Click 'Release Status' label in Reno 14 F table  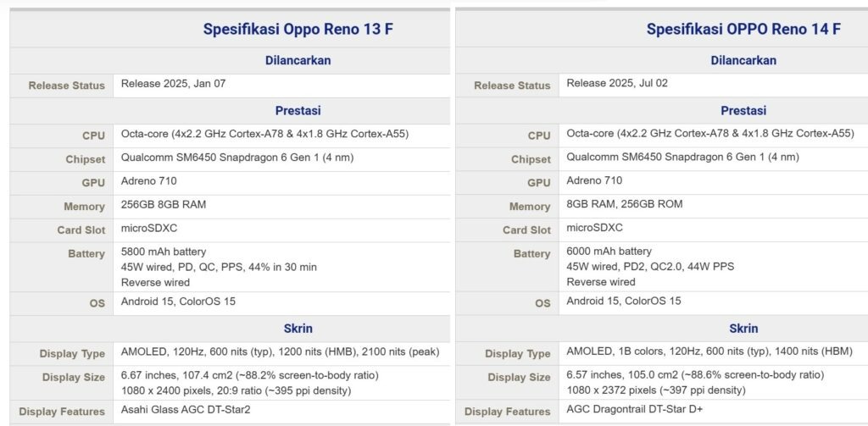click(x=512, y=86)
